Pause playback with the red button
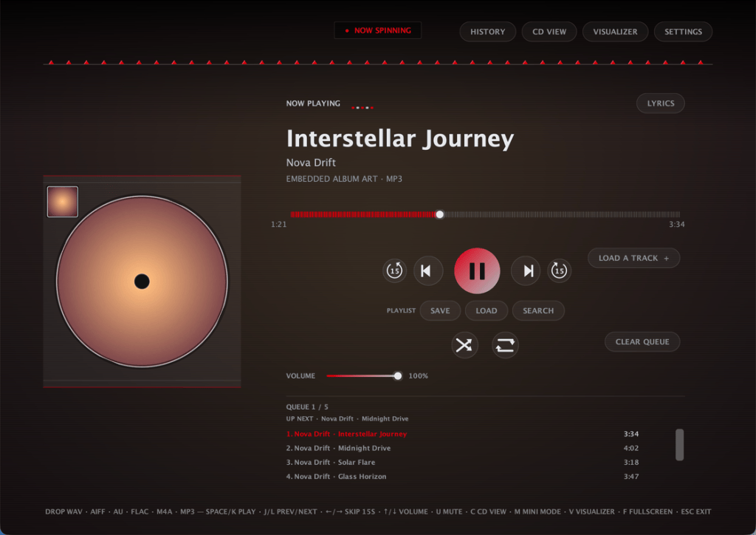 477,270
